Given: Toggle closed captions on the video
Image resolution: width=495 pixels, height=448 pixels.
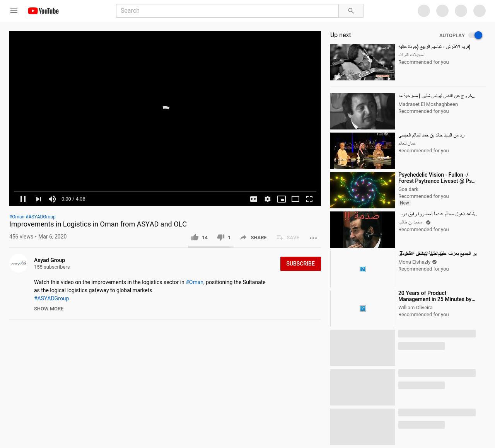Looking at the screenshot, I should tap(254, 199).
